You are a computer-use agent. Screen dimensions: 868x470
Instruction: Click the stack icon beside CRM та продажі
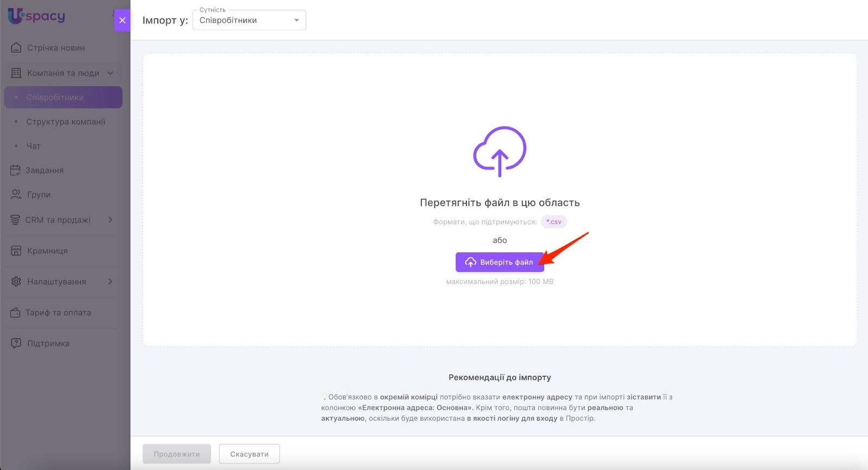15,220
